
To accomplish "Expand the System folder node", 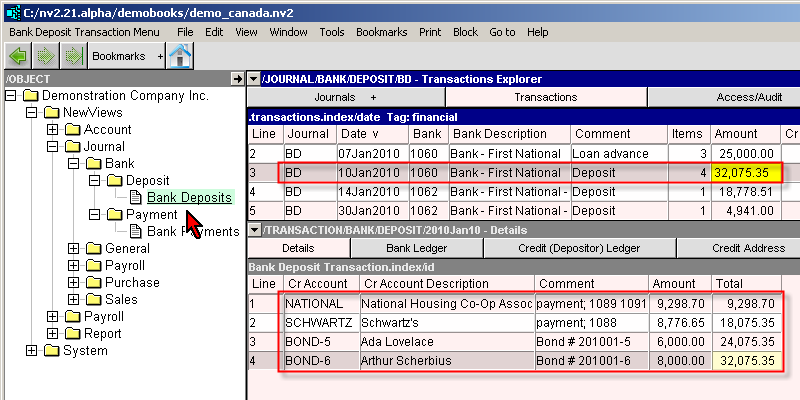I will [32, 351].
